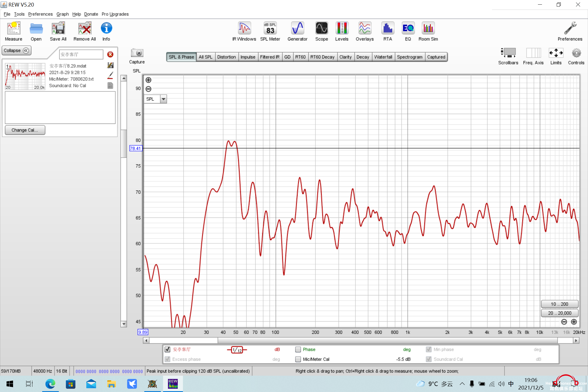The width and height of the screenshot is (588, 392).
Task: Click horizontal scrollbar right arrow
Action: pos(576,341)
